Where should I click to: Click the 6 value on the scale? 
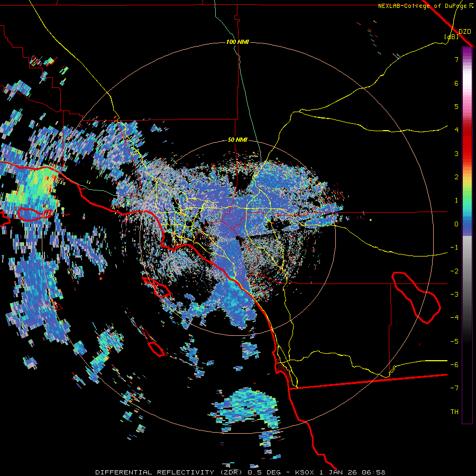(x=456, y=83)
